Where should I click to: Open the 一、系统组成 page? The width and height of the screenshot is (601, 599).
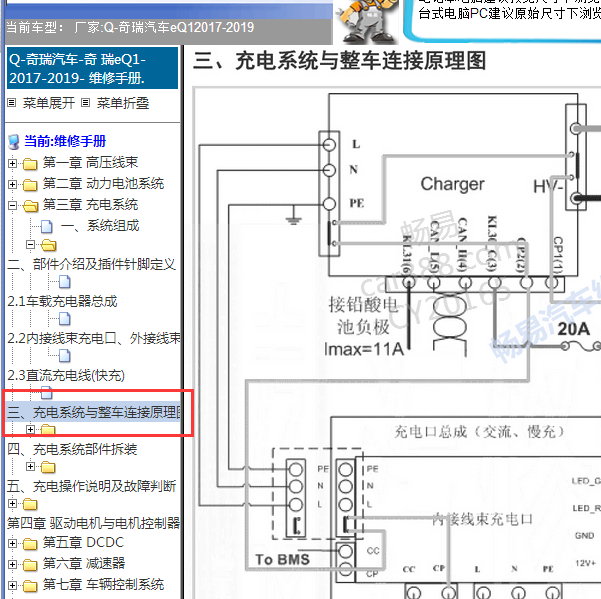pyautogui.click(x=100, y=226)
